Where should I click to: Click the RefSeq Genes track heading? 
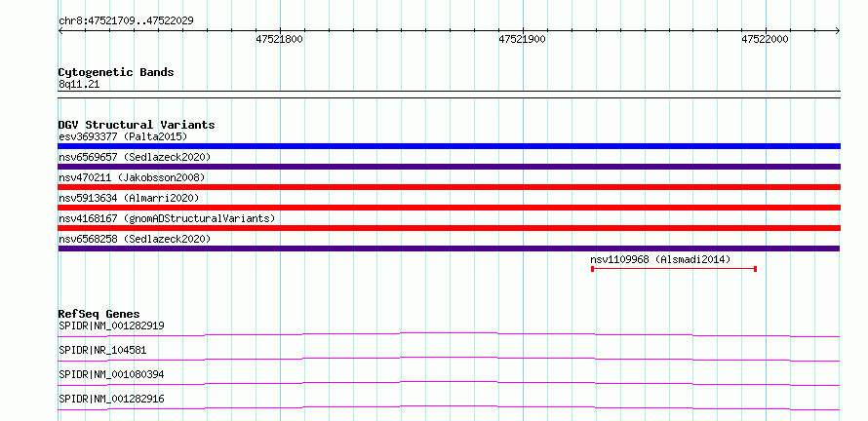click(x=99, y=314)
